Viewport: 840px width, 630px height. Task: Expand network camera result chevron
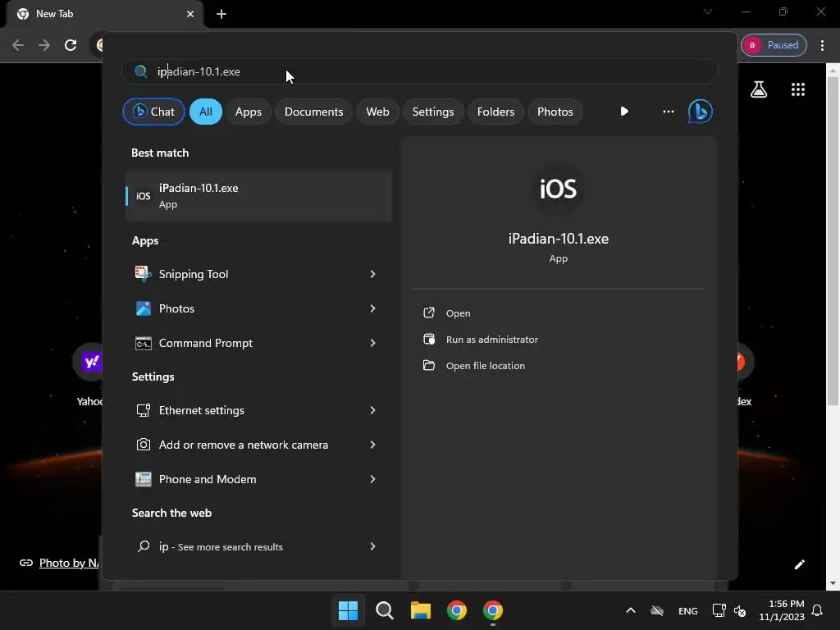(373, 445)
